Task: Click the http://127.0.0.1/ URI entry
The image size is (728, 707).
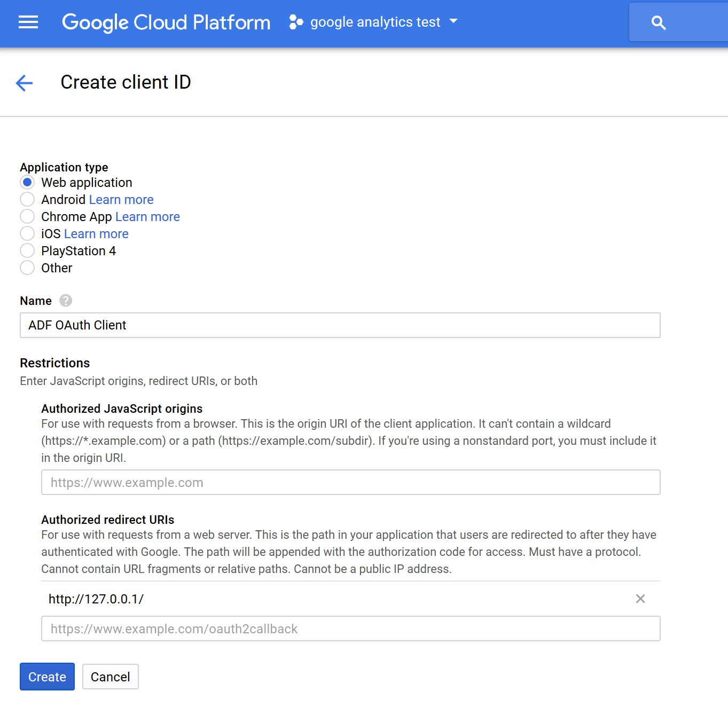Action: [96, 599]
